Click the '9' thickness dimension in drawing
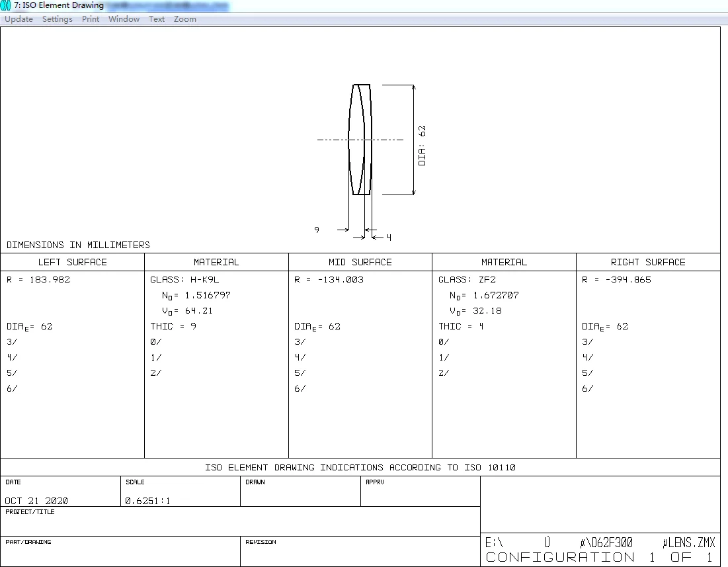Viewport: 728px width, 567px height. coord(317,230)
